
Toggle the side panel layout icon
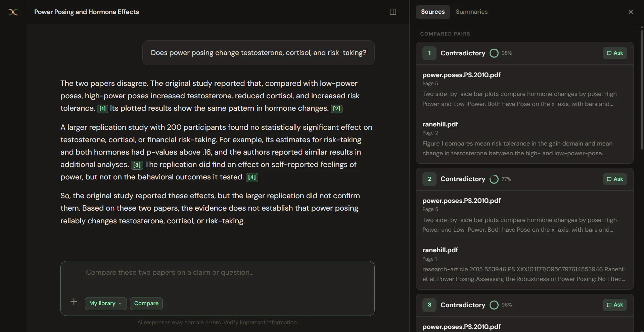point(393,12)
